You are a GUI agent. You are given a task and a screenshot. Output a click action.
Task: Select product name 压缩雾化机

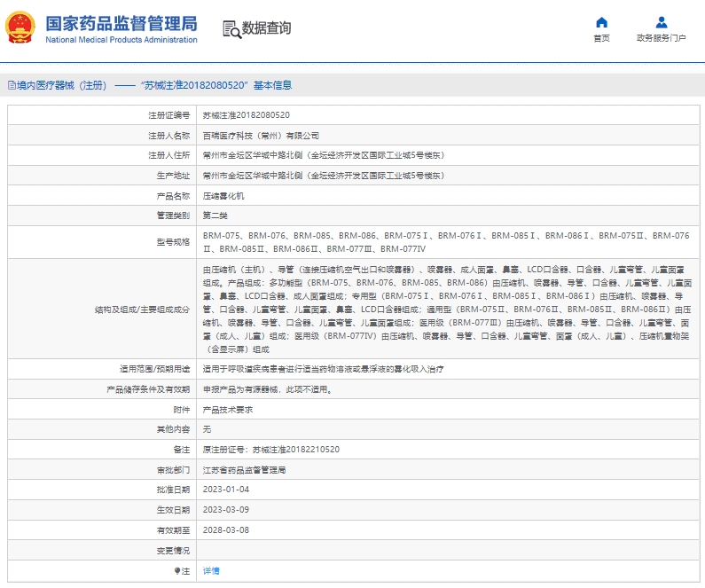pyautogui.click(x=223, y=195)
